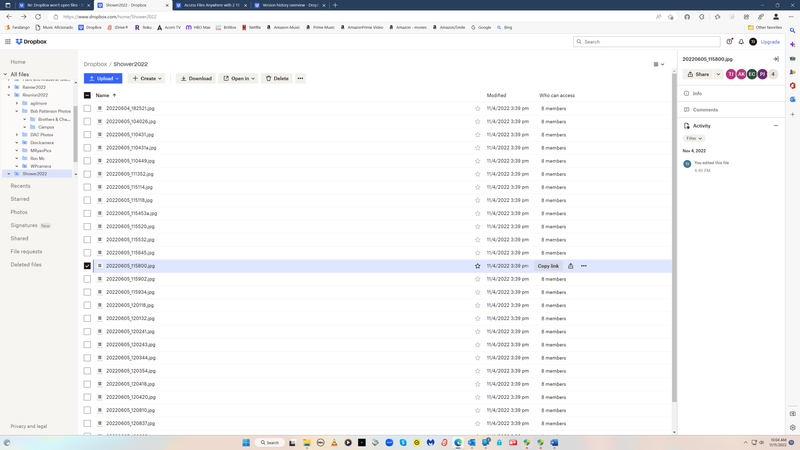800x450 pixels.
Task: Open Starred in the left sidebar
Action: click(20, 199)
